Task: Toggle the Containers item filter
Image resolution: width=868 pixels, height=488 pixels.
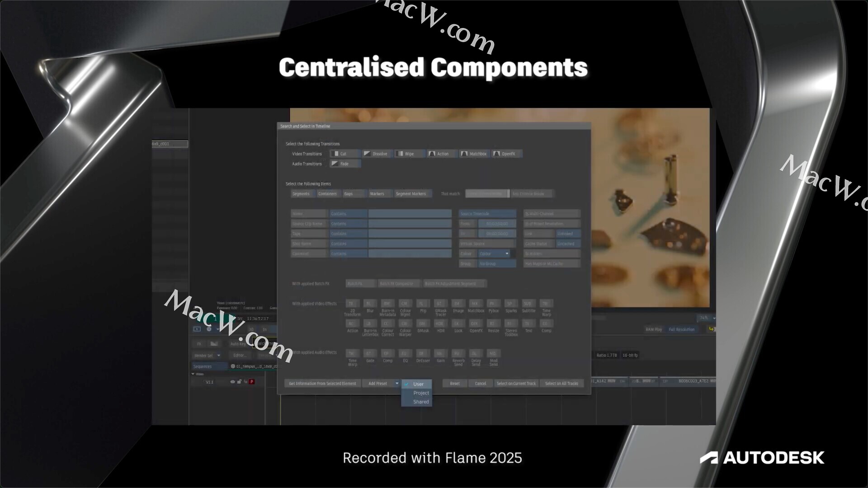Action: point(328,193)
